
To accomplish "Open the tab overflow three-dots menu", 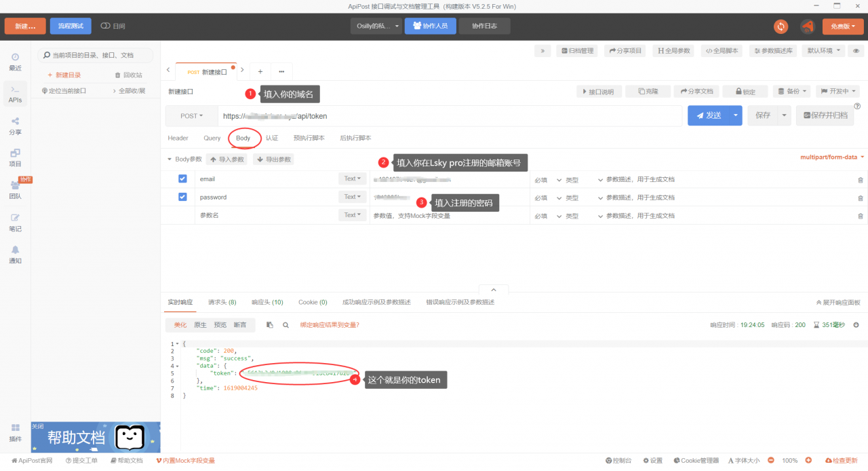I will pyautogui.click(x=281, y=71).
